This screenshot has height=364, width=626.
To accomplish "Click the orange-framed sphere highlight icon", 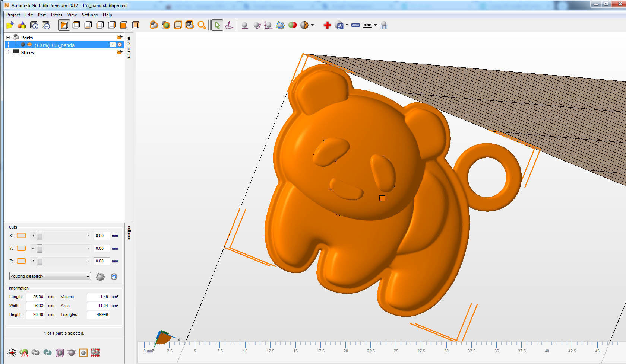I will (x=83, y=352).
